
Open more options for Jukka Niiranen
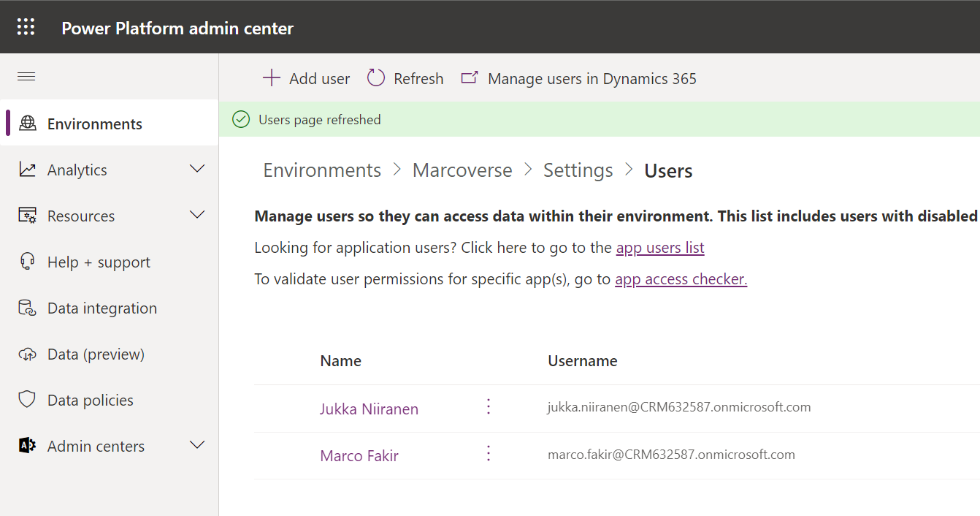pos(489,406)
